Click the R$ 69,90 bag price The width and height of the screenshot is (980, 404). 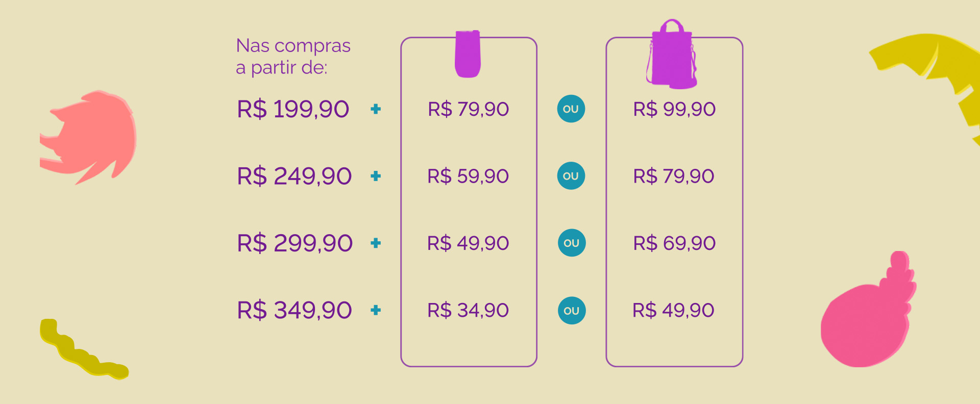click(674, 243)
